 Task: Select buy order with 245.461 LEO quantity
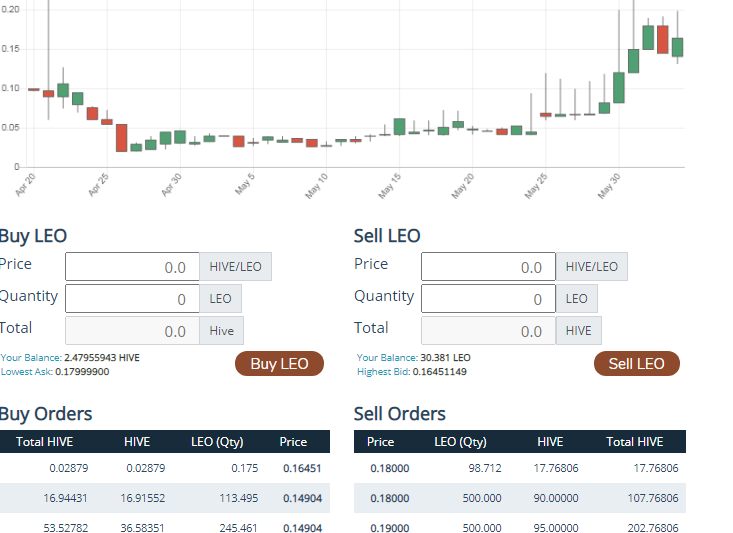[x=165, y=525]
